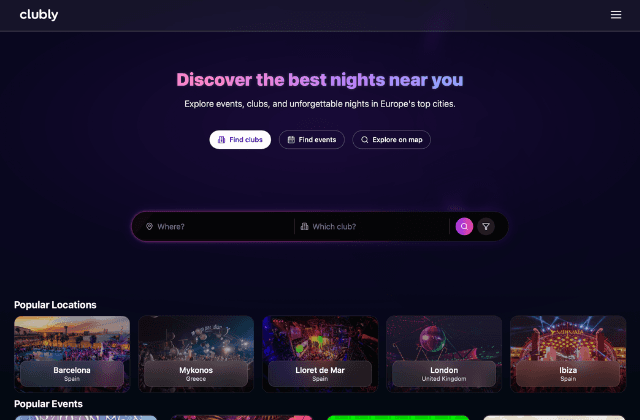640x420 pixels.
Task: Focus the Where? location field
Action: 218,227
